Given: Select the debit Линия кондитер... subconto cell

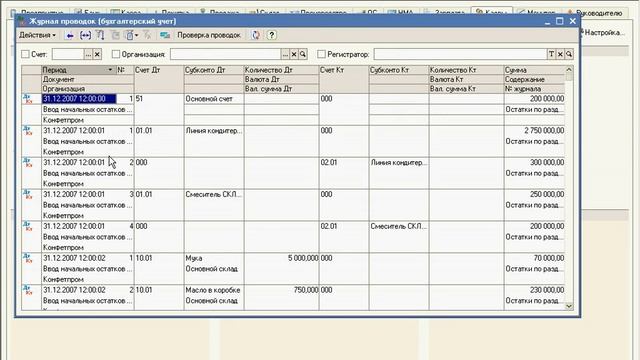Looking at the screenshot, I should 214,131.
